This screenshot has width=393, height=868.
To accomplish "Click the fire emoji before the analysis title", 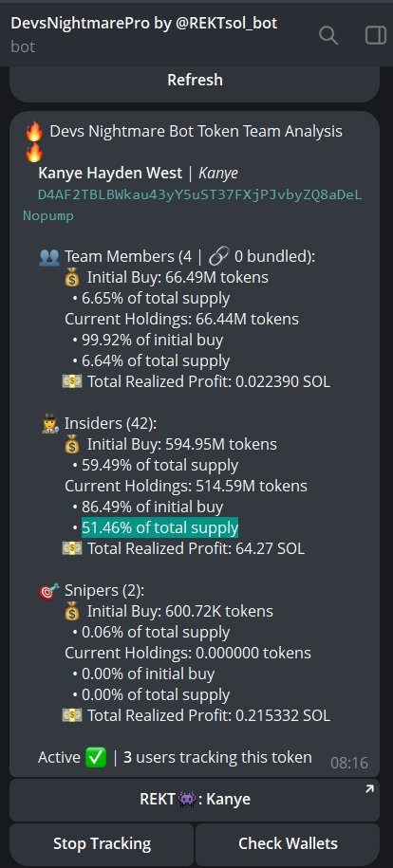I will tap(34, 132).
